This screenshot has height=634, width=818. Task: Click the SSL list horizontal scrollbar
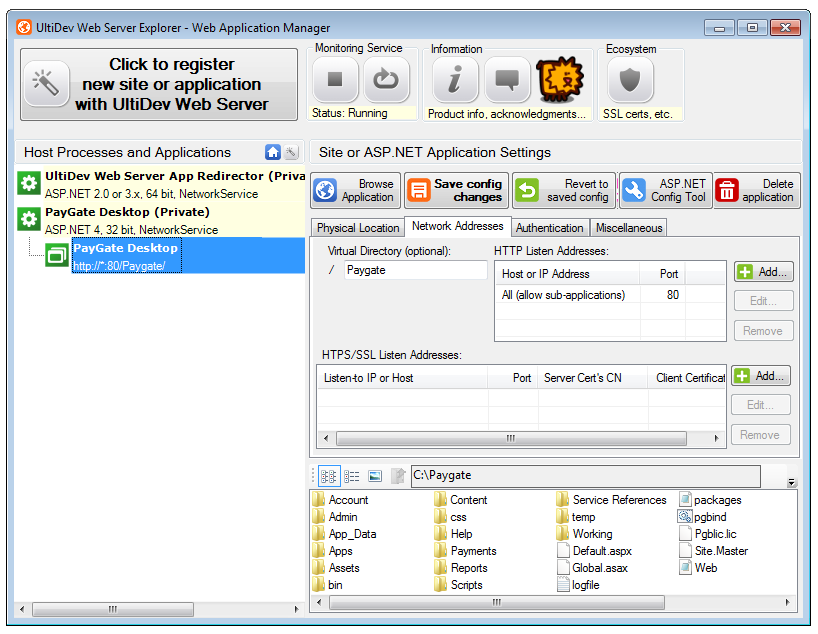[511, 438]
